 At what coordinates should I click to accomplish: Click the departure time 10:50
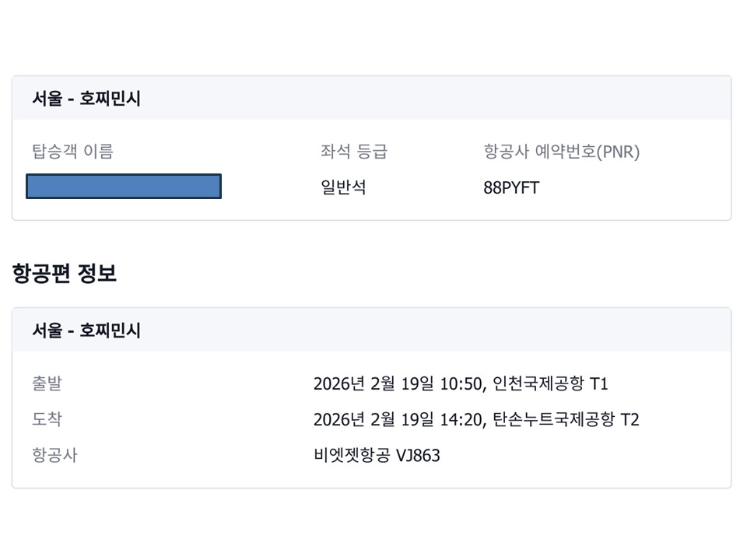pos(462,383)
